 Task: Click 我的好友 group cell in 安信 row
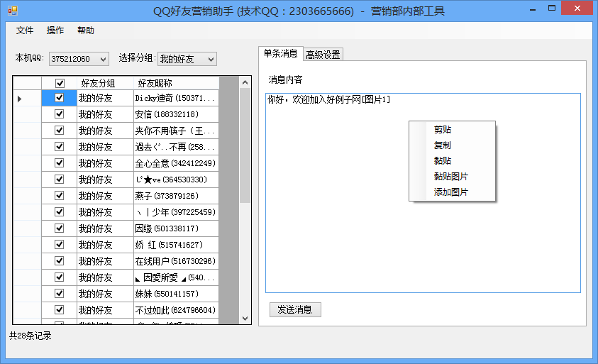click(x=105, y=114)
